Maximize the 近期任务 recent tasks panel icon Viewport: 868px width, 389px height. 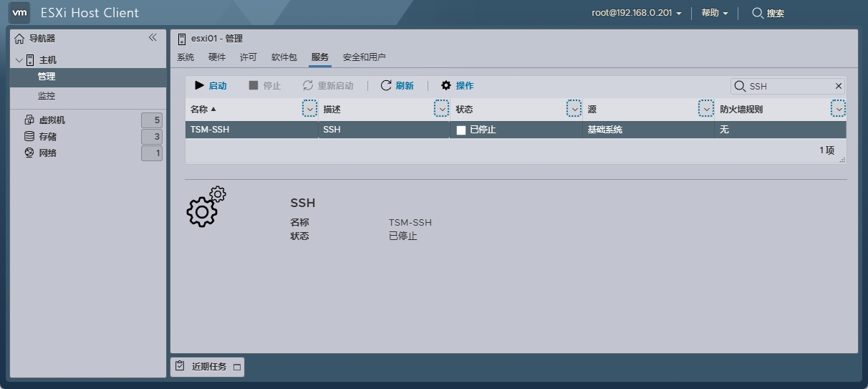pyautogui.click(x=237, y=367)
